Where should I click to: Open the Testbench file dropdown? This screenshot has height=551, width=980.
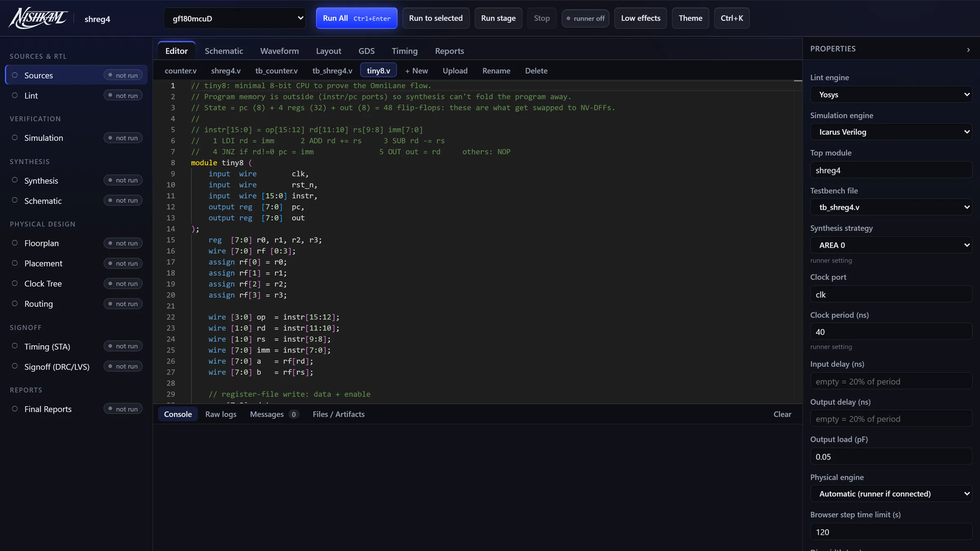pos(891,207)
